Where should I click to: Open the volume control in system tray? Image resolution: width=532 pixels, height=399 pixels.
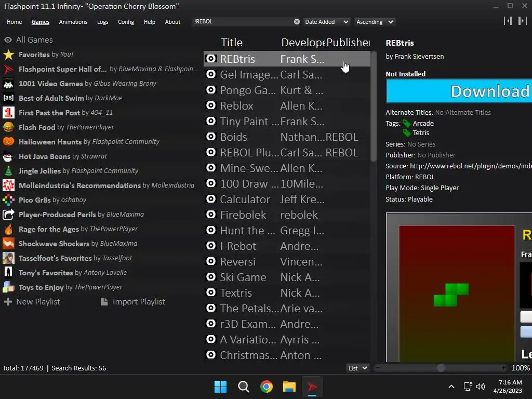(x=481, y=387)
